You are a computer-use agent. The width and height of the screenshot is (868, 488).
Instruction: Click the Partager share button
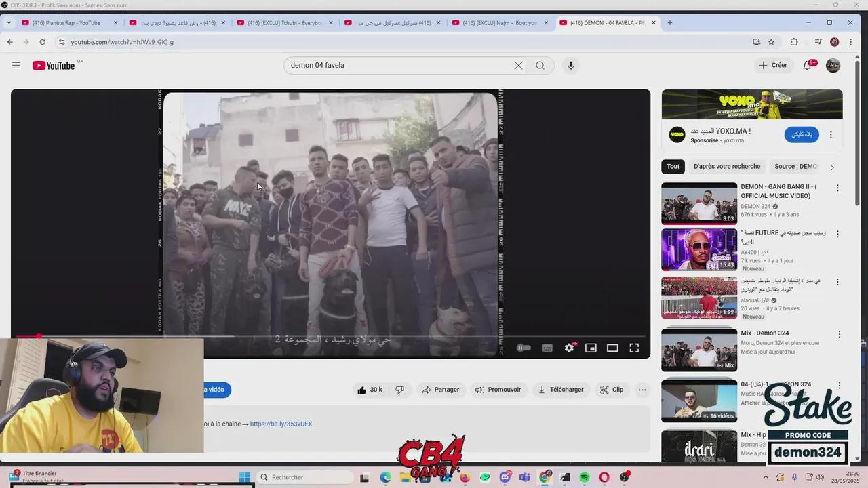(441, 390)
